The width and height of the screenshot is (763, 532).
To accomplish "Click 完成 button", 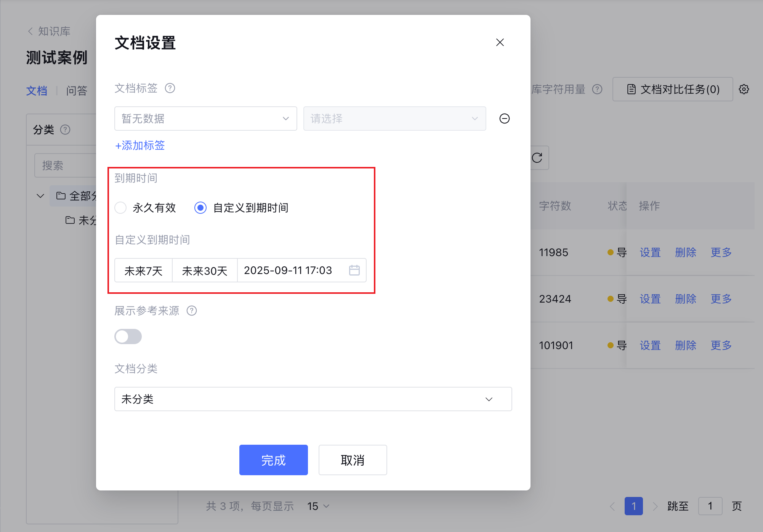I will [273, 460].
